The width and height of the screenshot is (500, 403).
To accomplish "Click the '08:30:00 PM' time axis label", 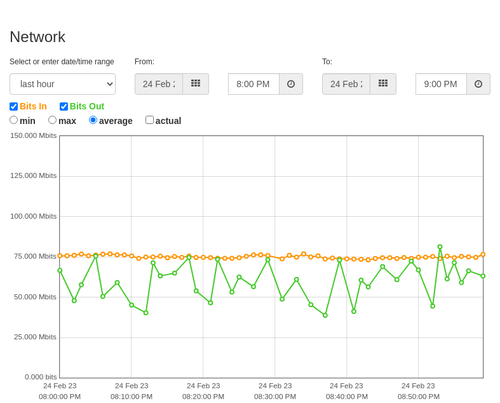I will 275,397.
